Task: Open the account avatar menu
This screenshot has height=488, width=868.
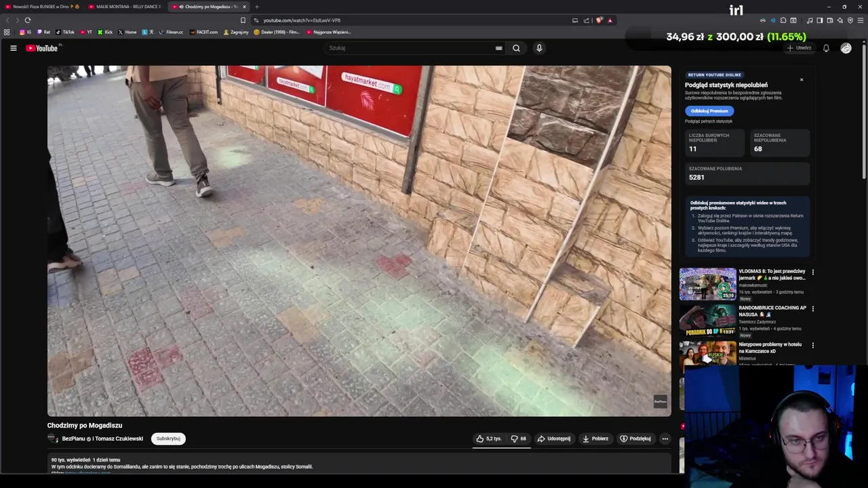Action: coord(846,48)
